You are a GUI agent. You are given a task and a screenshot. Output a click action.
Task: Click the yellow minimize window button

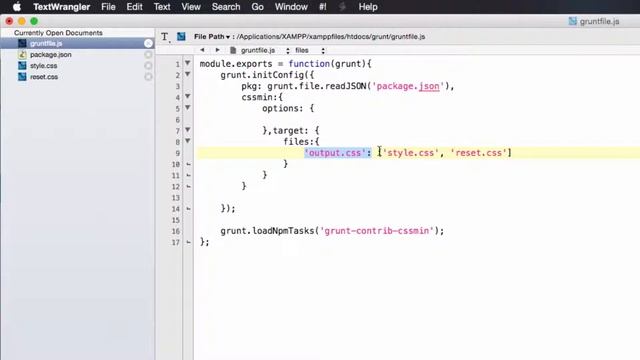tap(22, 21)
